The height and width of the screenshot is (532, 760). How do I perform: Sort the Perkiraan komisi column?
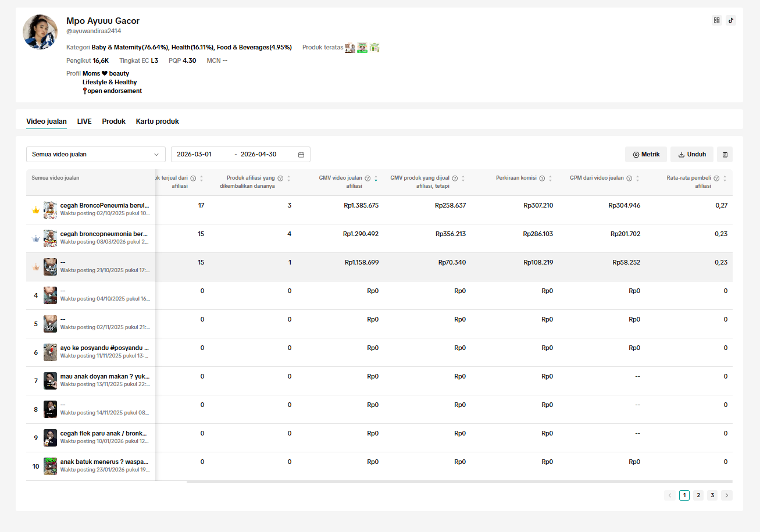coord(550,178)
